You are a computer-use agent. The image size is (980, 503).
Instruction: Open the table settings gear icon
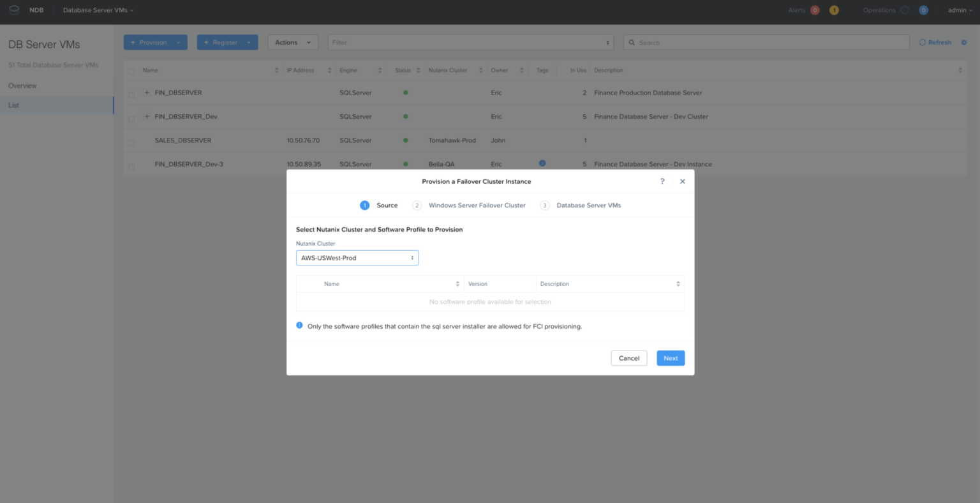963,42
